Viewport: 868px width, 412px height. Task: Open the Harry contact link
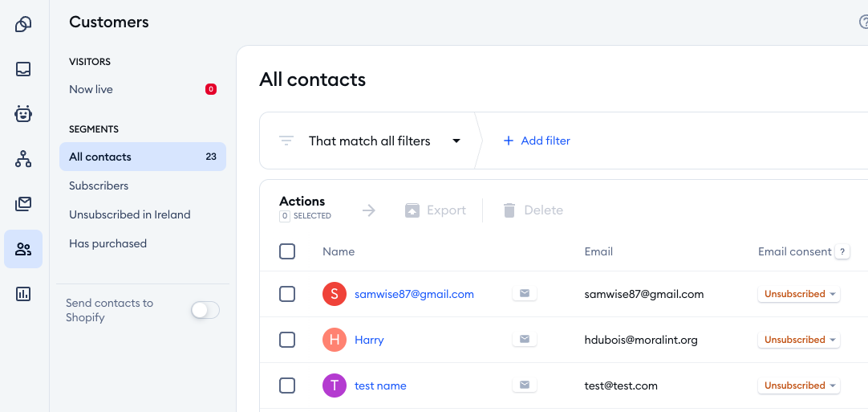coord(369,340)
